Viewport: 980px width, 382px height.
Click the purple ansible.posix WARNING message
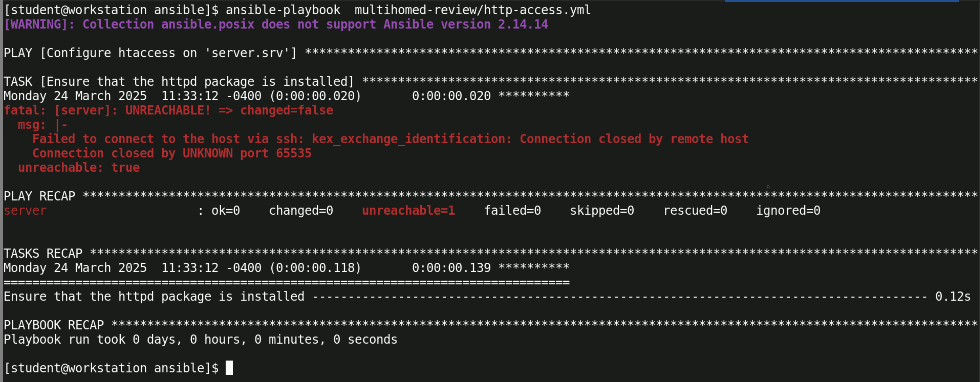[276, 24]
